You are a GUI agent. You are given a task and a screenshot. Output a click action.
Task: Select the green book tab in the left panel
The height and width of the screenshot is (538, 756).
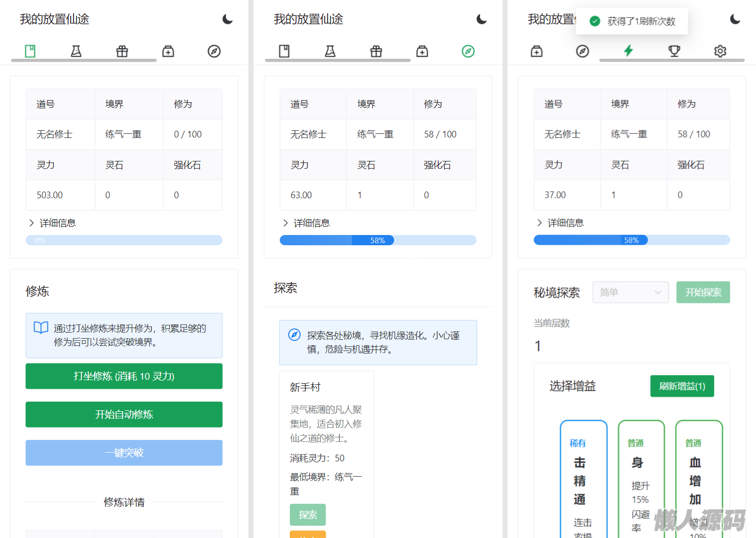click(x=30, y=51)
